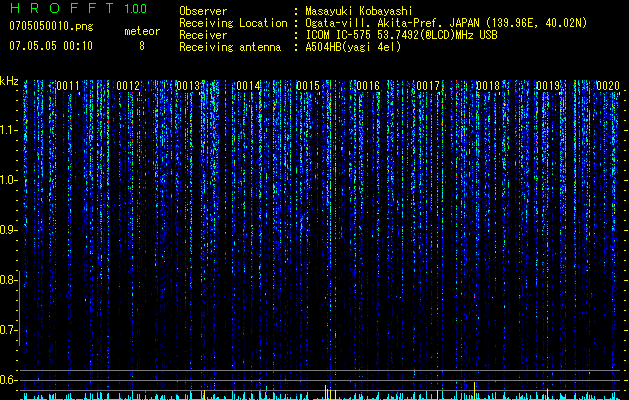Click the yellow power peak below 0019
This screenshot has width=629, height=400.
point(547,394)
